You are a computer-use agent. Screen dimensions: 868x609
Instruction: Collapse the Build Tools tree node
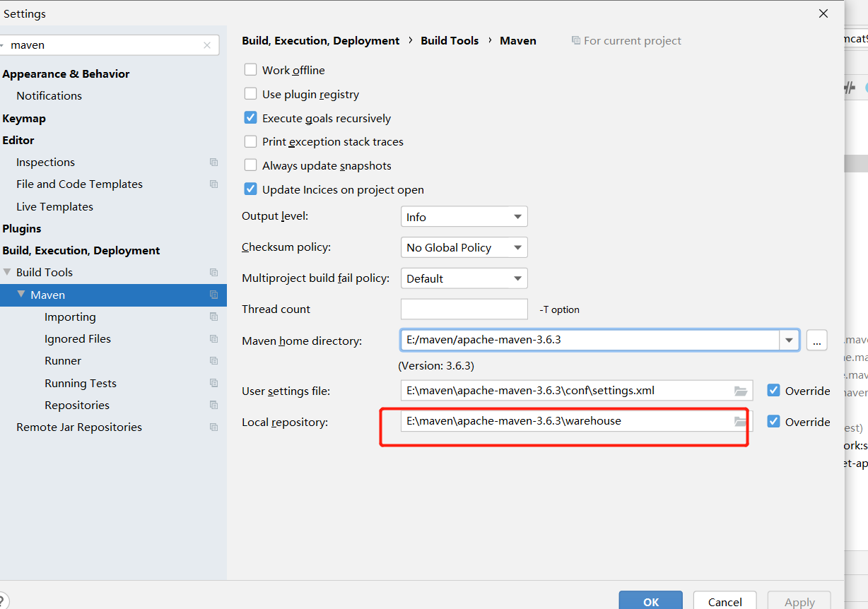7,273
